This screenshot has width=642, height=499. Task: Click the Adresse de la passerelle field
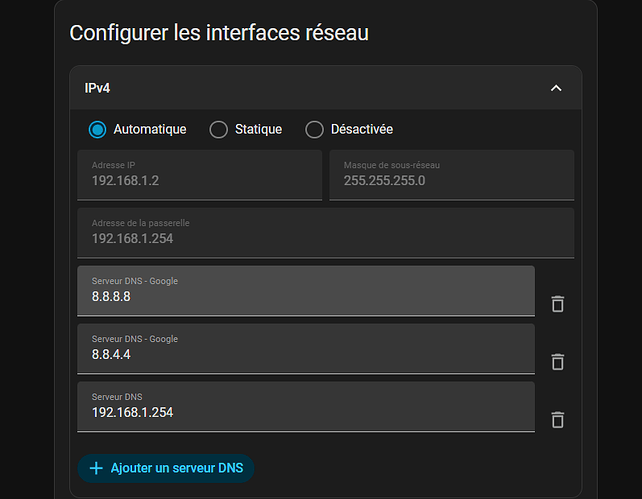[326, 233]
